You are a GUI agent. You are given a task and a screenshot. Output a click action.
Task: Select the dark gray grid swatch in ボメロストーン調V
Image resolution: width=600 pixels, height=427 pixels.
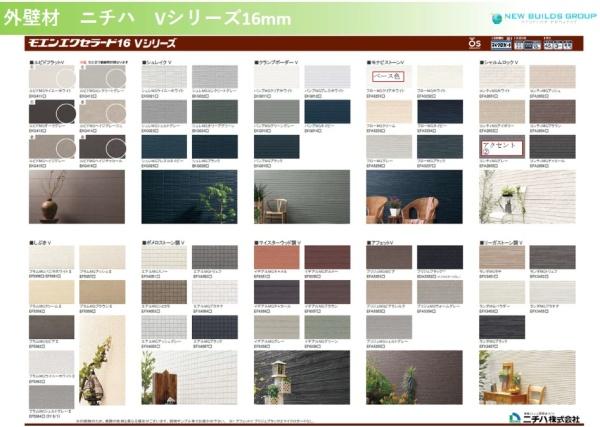(x=215, y=257)
